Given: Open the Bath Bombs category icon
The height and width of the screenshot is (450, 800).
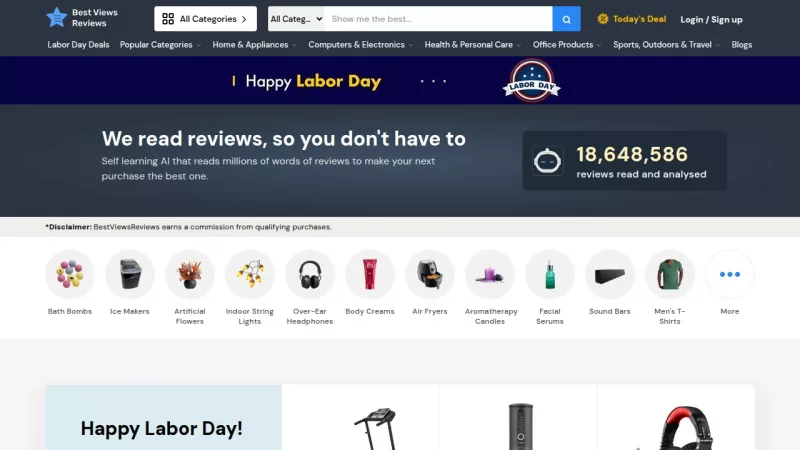Looking at the screenshot, I should coord(70,274).
